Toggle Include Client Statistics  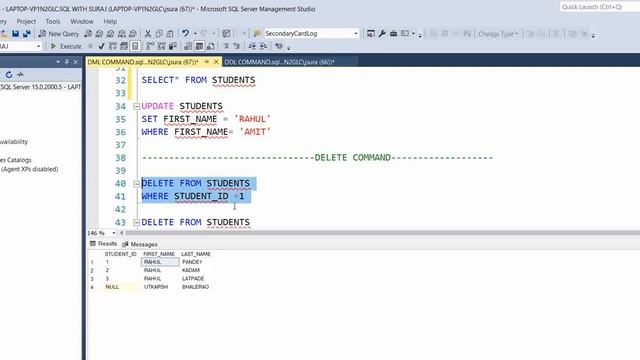click(173, 46)
